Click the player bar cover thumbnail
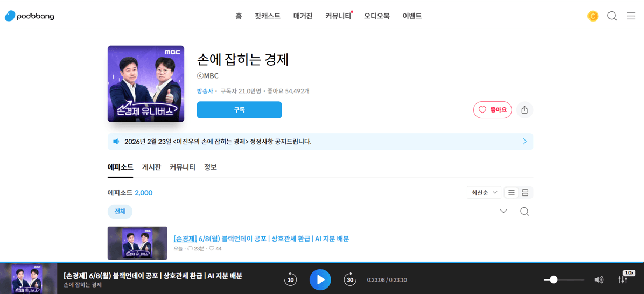Image resolution: width=644 pixels, height=294 pixels. tap(29, 279)
